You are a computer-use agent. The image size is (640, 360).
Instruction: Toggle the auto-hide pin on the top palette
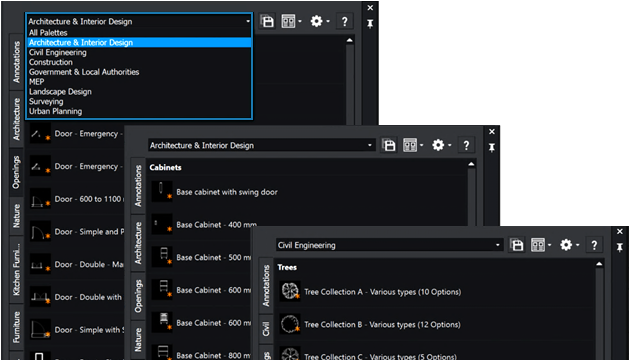pyautogui.click(x=370, y=24)
